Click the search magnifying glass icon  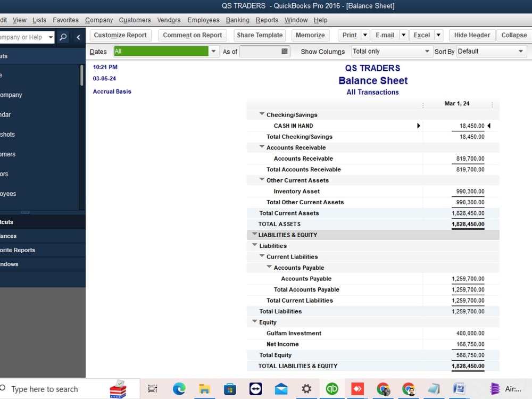[63, 38]
